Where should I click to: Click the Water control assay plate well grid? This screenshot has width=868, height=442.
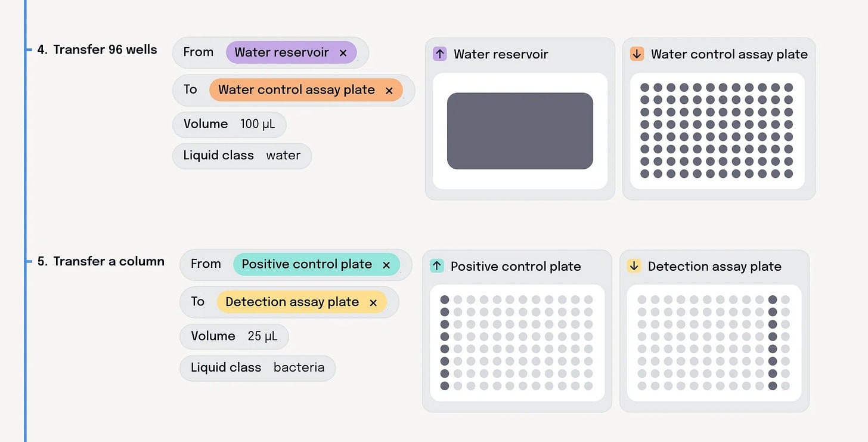pyautogui.click(x=717, y=131)
